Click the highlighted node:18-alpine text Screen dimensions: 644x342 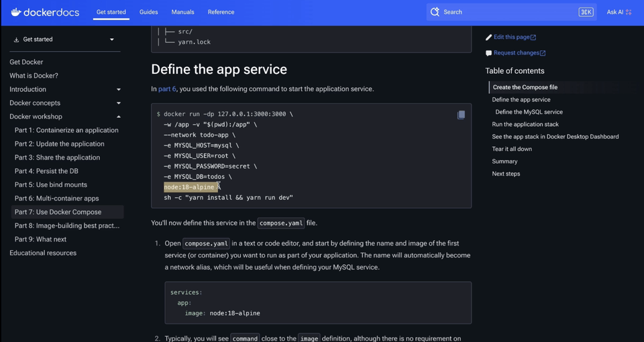click(x=191, y=187)
